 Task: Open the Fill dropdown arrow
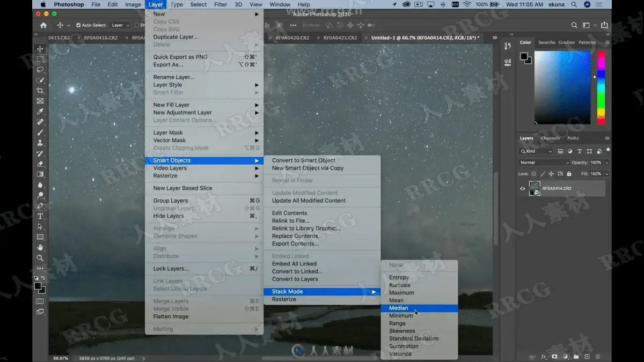click(606, 174)
